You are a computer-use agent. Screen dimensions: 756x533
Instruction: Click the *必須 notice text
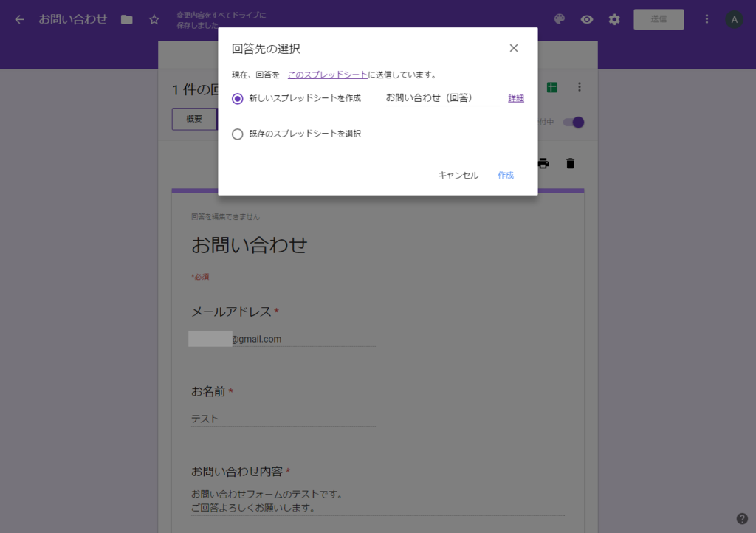[200, 277]
